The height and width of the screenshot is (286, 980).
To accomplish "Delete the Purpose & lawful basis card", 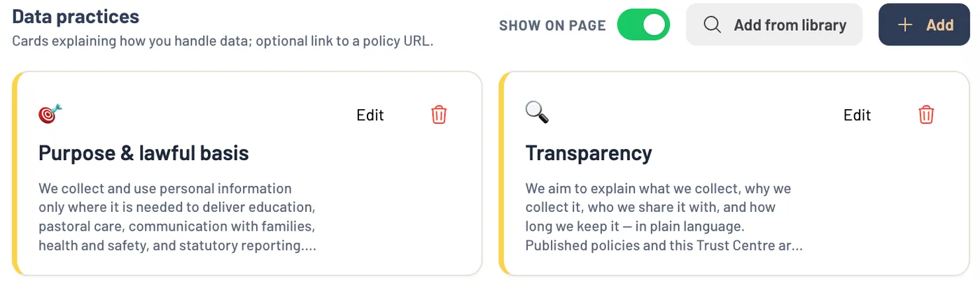I will click(439, 115).
